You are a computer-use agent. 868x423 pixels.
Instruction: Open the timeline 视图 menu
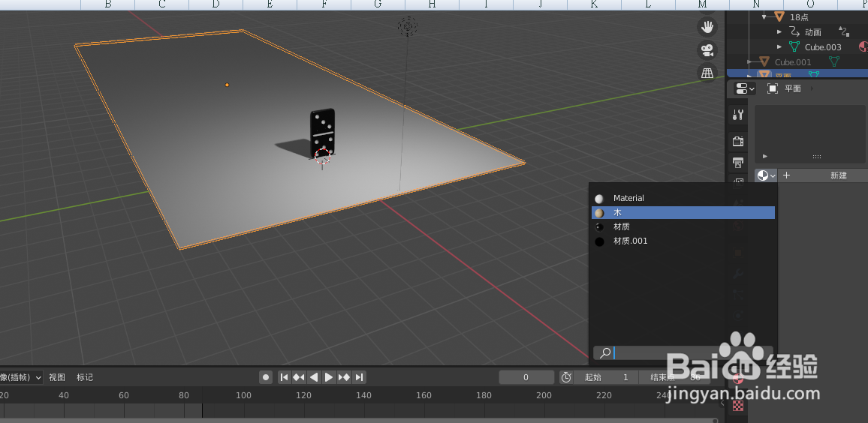tap(57, 378)
